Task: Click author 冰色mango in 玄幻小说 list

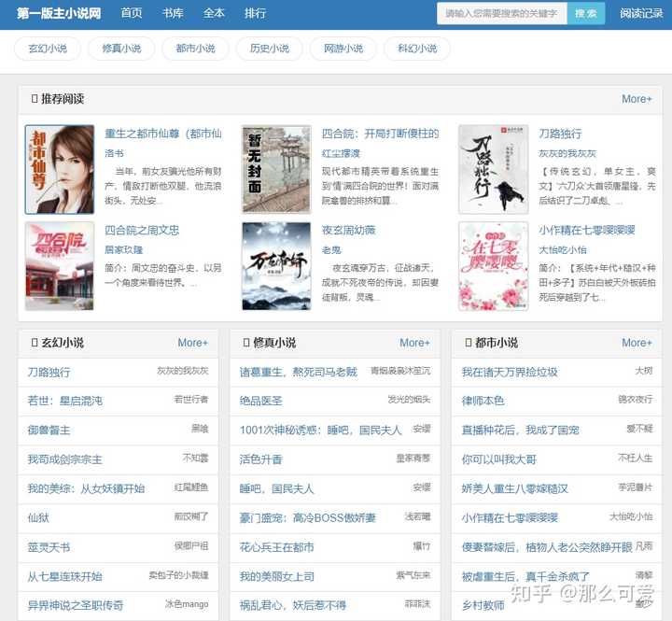Action: [187, 604]
